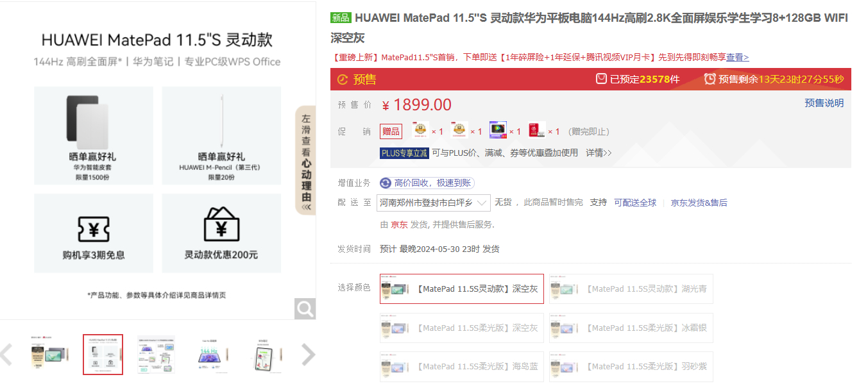This screenshot has width=868, height=386.
Task: Click the 已预定23578件 text
Action: (x=645, y=80)
